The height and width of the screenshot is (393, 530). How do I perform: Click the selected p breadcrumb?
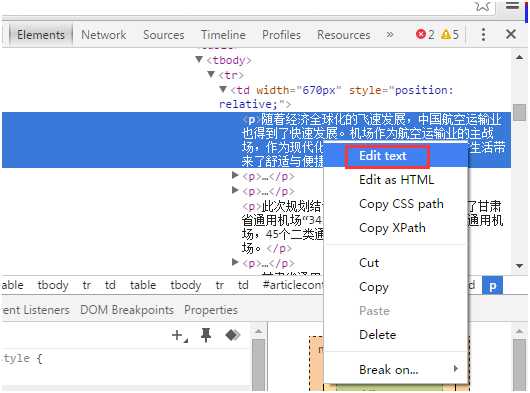tap(492, 286)
